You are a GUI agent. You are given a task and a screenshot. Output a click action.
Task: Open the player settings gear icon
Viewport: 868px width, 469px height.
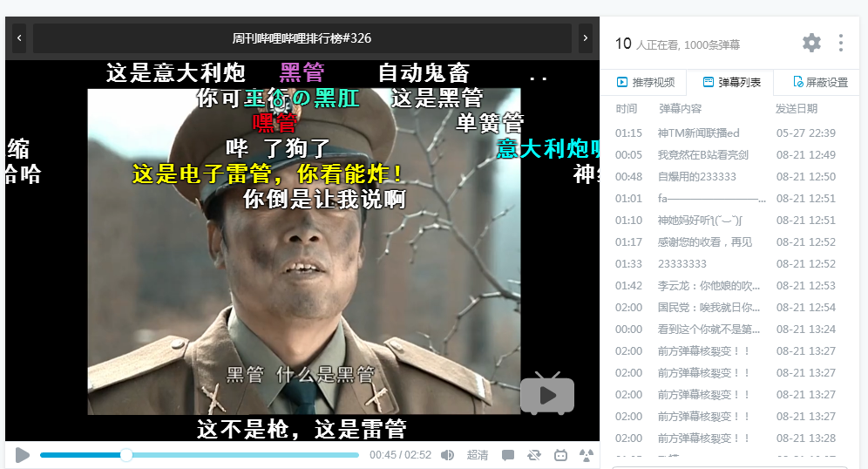click(x=811, y=43)
